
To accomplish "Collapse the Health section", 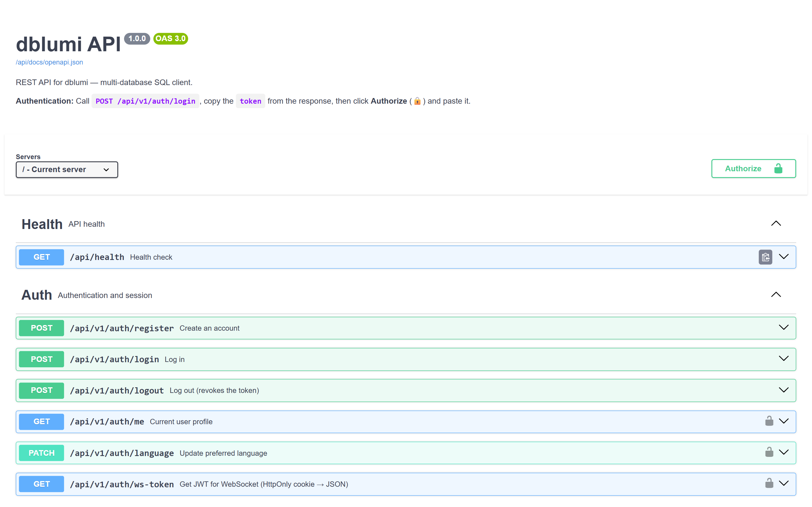I will [776, 223].
